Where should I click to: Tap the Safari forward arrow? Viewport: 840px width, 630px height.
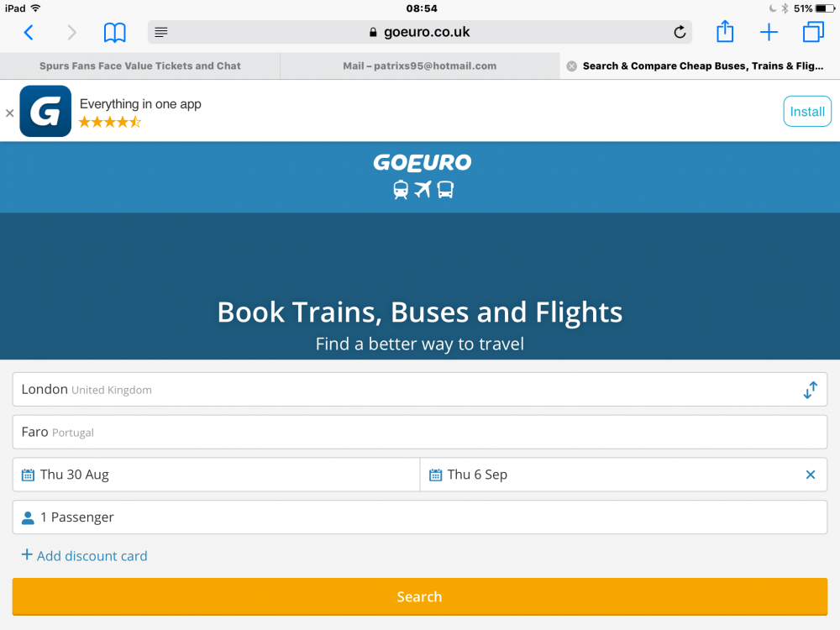(x=71, y=33)
